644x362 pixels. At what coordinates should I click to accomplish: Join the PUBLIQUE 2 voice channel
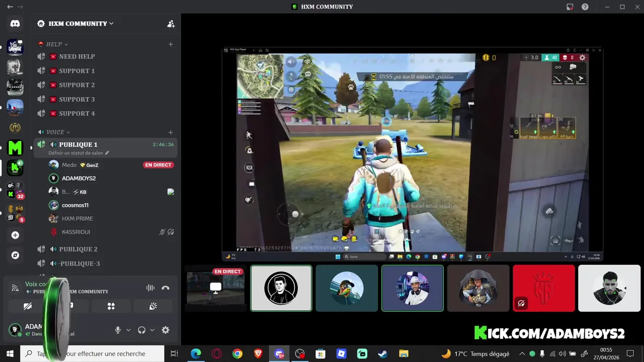point(106,249)
